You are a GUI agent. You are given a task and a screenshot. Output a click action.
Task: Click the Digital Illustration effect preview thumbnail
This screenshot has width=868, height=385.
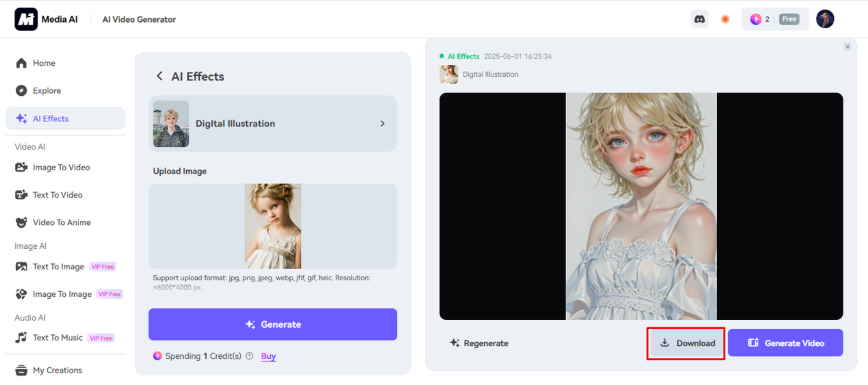click(171, 124)
